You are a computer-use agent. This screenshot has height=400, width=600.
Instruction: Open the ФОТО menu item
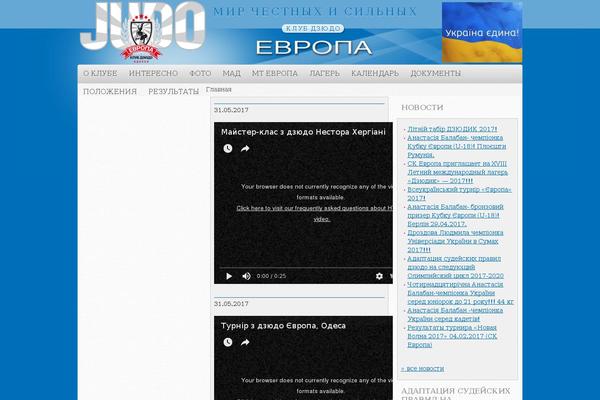point(200,73)
